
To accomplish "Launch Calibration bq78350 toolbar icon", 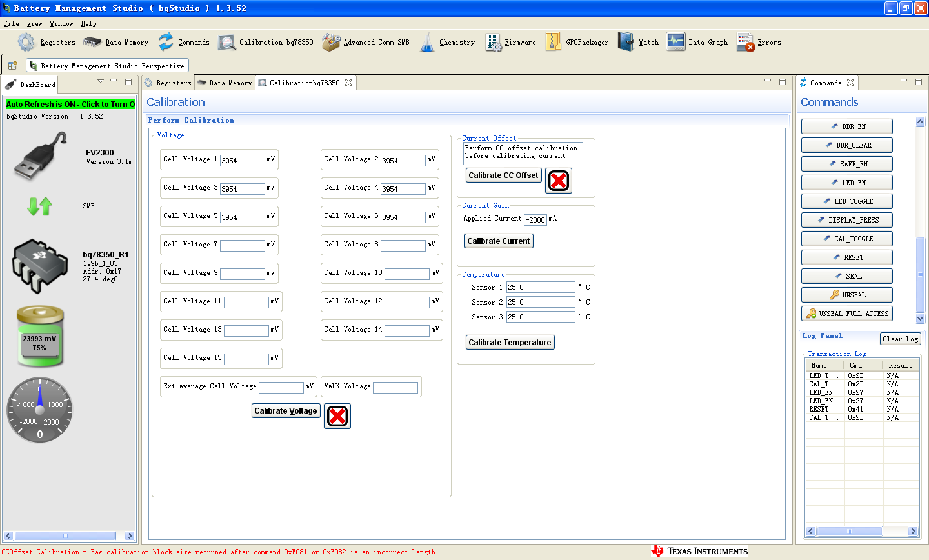I will click(226, 43).
